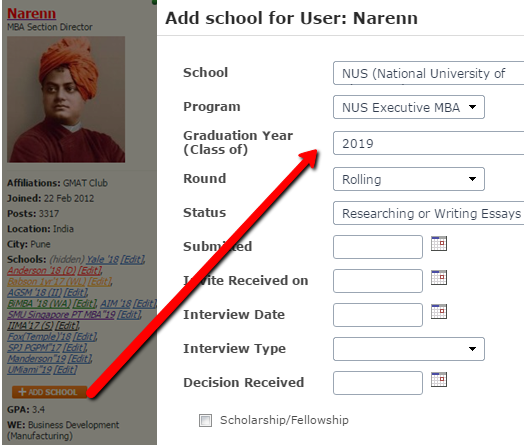Open the BiMBA '18 (WA) link
The image size is (524, 445).
39,304
